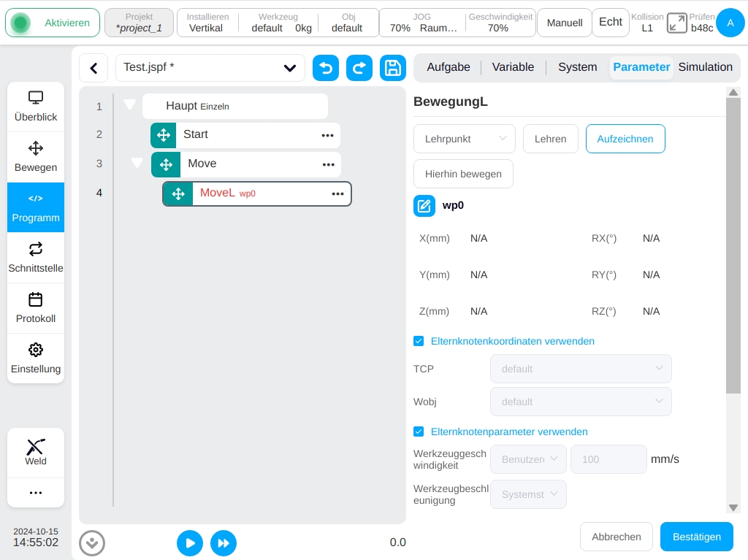Click the fullscreen expand arrows icon
Screen dimensions: 748x560
pos(676,23)
